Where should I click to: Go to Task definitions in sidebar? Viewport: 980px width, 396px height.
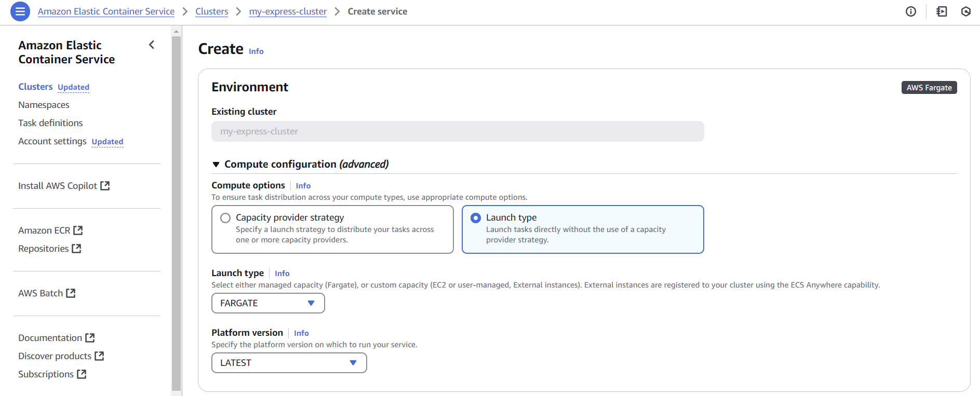[50, 123]
